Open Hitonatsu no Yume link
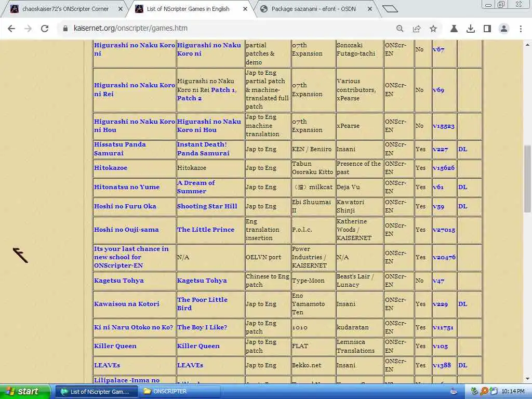 pyautogui.click(x=127, y=187)
